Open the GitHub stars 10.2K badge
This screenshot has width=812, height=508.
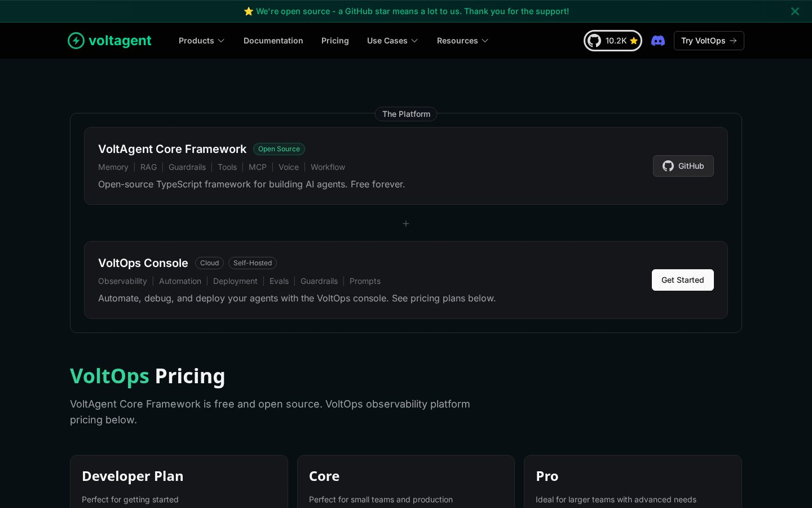click(613, 41)
